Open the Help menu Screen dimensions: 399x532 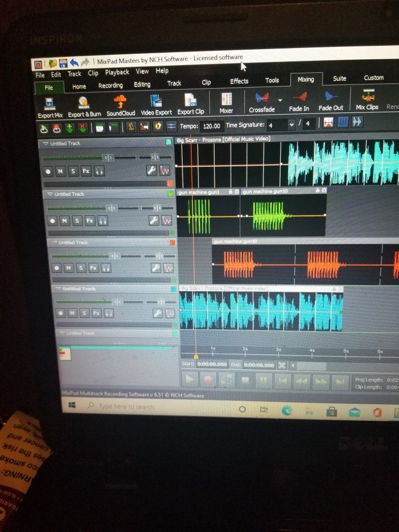[x=162, y=71]
